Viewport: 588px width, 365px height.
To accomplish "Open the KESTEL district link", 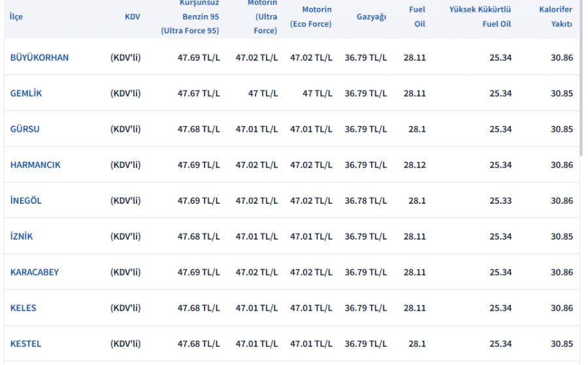I will (25, 344).
